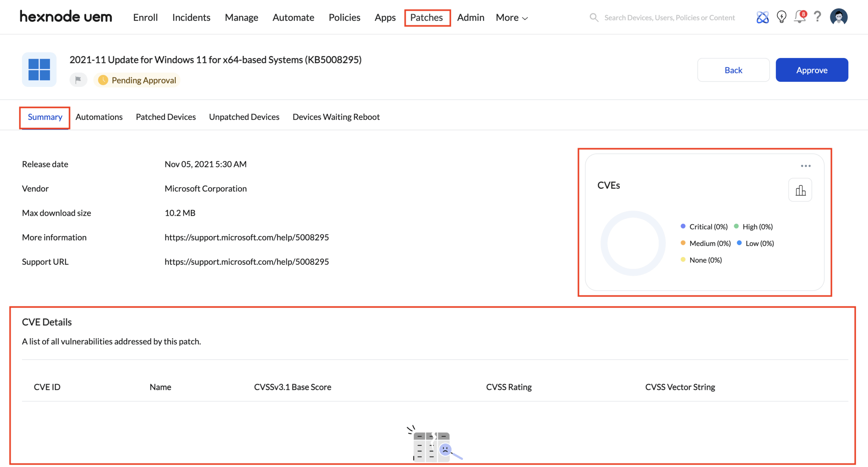
Task: Switch CVEs widget to bar chart view
Action: point(800,190)
